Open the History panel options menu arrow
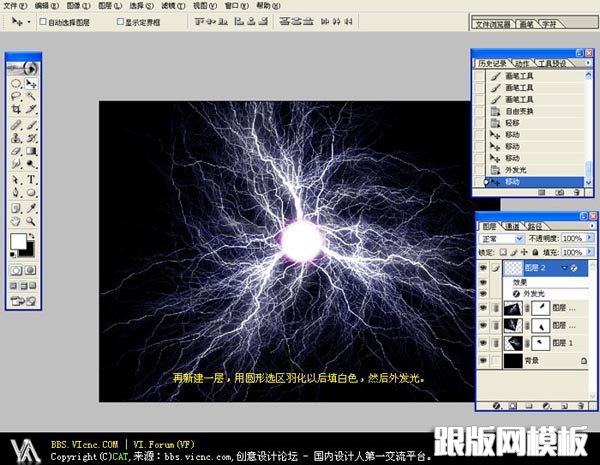This screenshot has width=600, height=465. coord(588,62)
